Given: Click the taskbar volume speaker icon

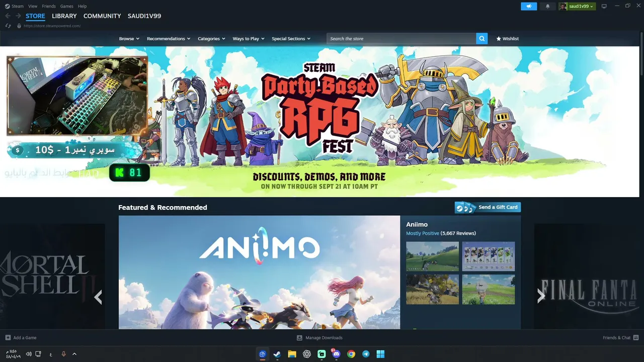Looking at the screenshot, I should [29, 354].
